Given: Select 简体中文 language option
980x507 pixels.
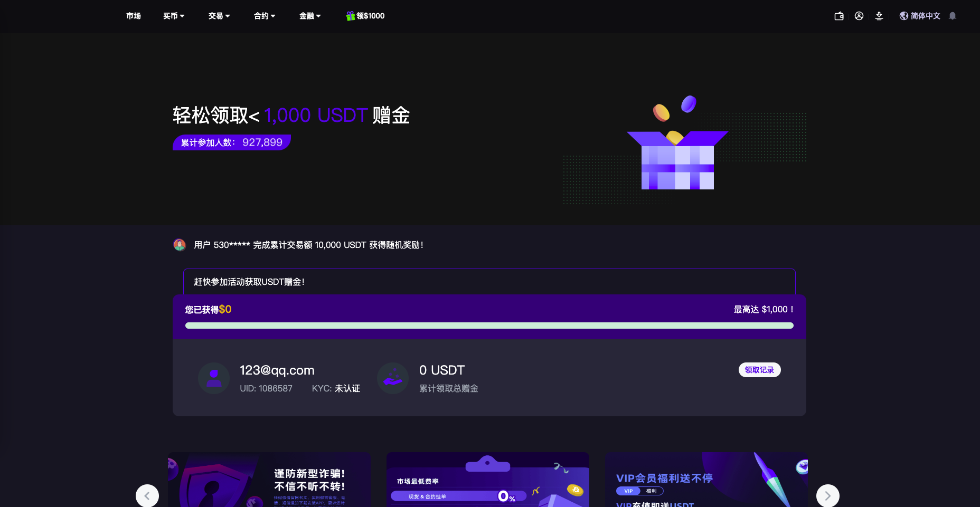Looking at the screenshot, I should (x=925, y=16).
